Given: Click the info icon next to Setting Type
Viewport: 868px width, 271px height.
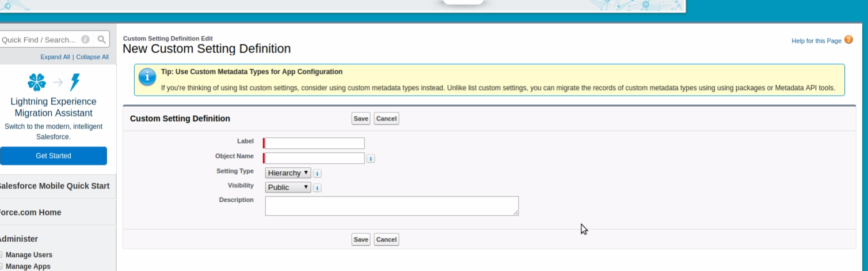Looking at the screenshot, I should click(317, 173).
